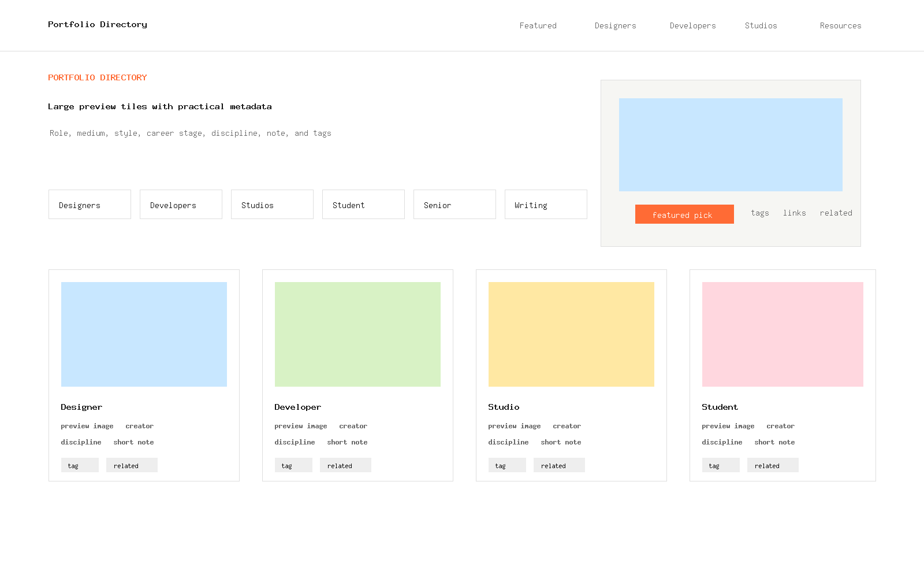The image size is (924, 578).
Task: Click 'Large preview tiles with practical metadata' headline
Action: (x=160, y=106)
